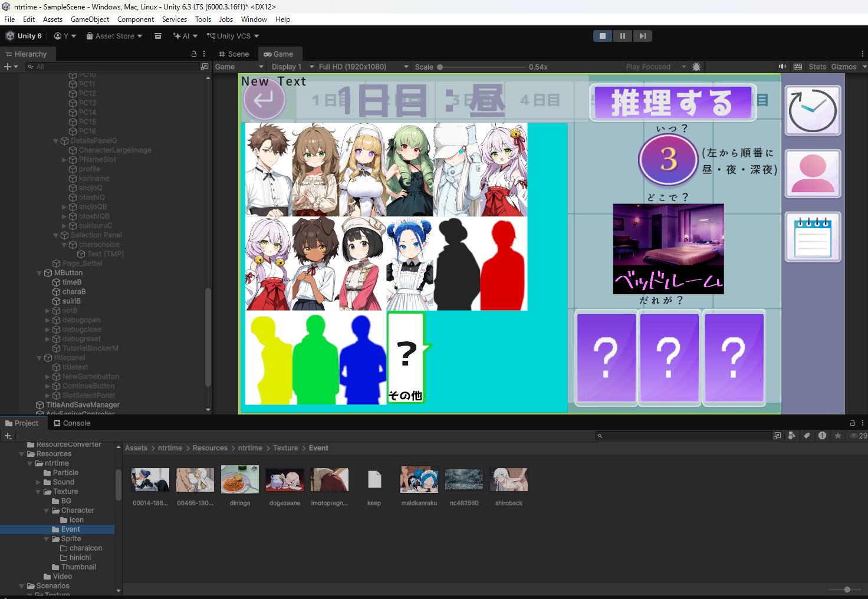Collapse the titlepanel hierarchy item
Viewport: 868px width, 599px height.
click(x=40, y=358)
